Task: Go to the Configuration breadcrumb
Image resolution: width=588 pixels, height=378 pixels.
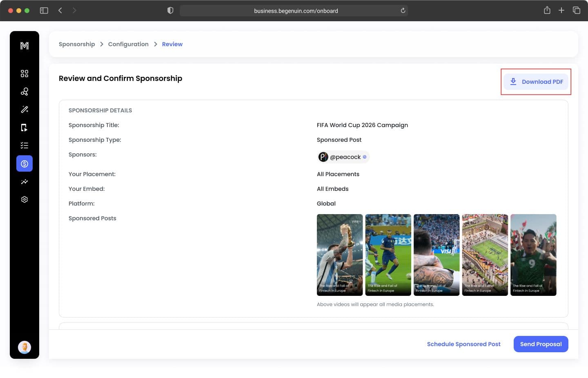Action: click(x=128, y=44)
